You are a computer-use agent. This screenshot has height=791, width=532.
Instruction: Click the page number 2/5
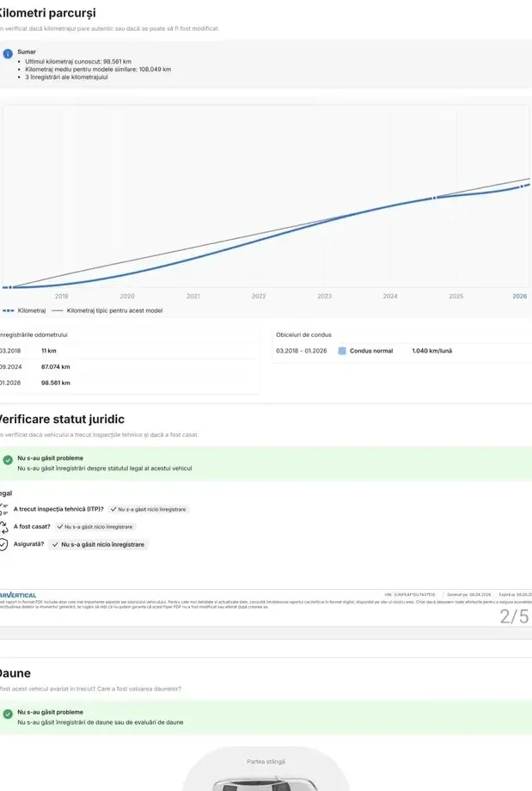[514, 616]
